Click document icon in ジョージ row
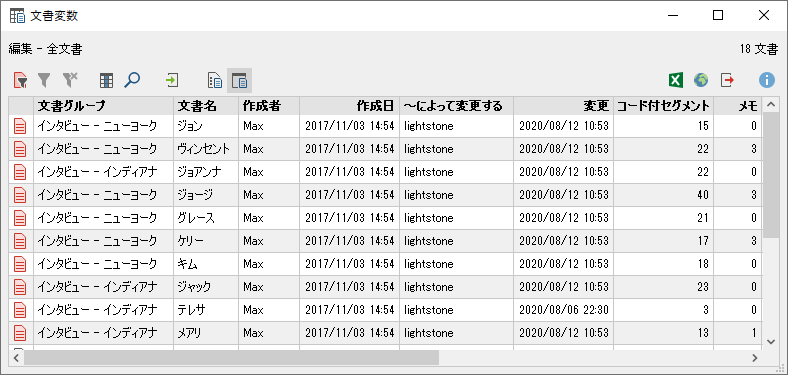The image size is (788, 375). (x=20, y=195)
